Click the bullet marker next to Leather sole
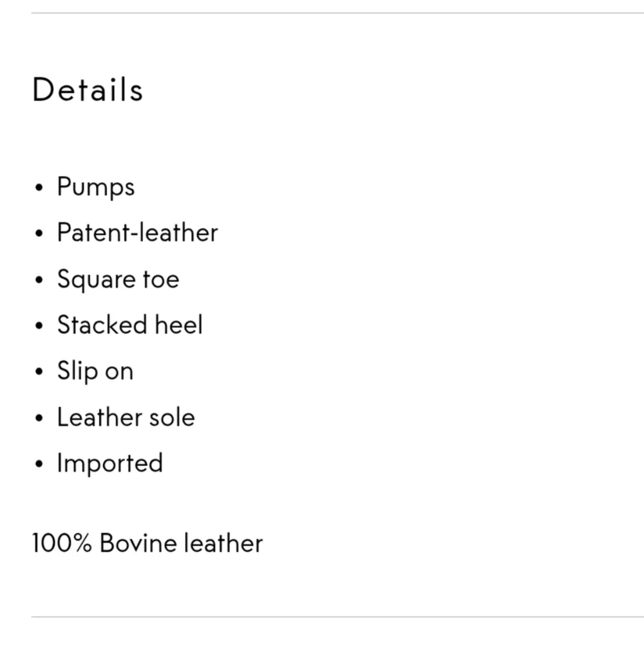The height and width of the screenshot is (645, 644). click(39, 419)
